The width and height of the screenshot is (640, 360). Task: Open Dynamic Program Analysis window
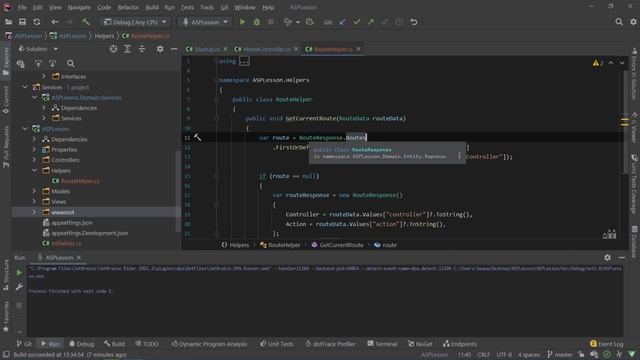tap(209, 344)
